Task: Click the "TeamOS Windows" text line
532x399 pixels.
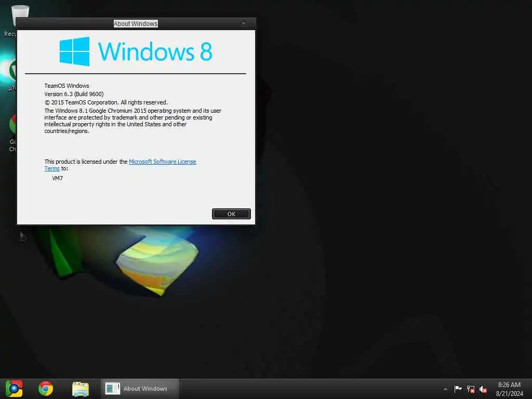Action: [x=67, y=86]
